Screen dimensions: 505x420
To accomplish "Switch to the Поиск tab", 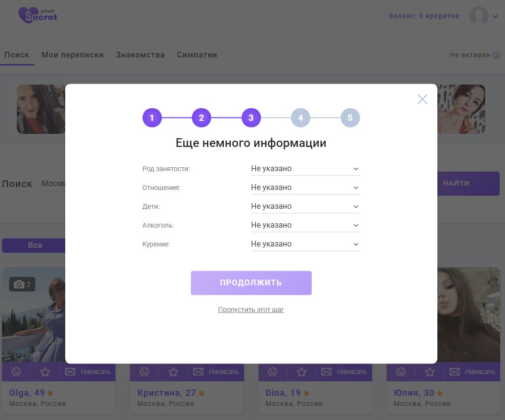I will coord(17,55).
